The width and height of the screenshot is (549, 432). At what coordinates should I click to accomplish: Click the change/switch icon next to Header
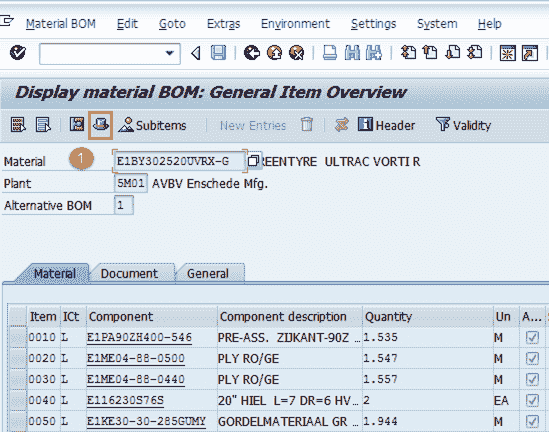tap(341, 125)
